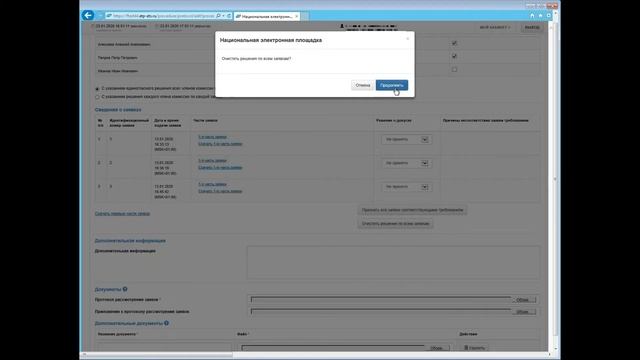Open the 1-я часть заявки link of application 1
Screen dimensions: 640x360
coord(212,137)
